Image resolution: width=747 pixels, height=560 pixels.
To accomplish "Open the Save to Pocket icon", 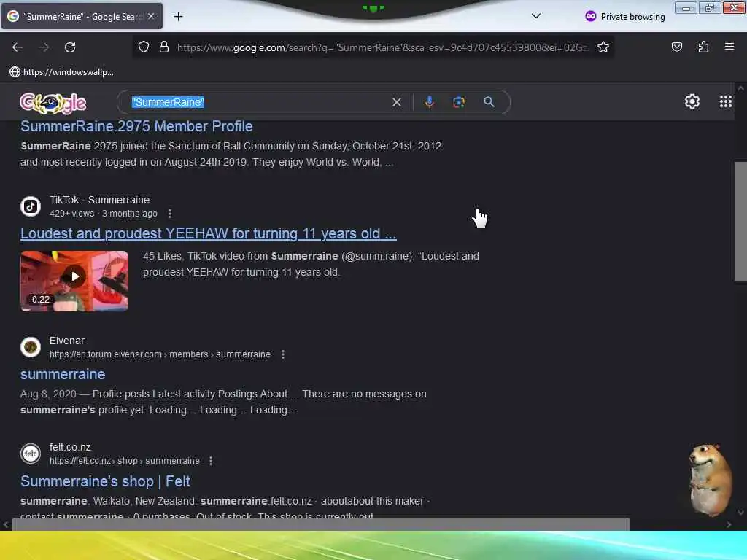I will point(676,47).
